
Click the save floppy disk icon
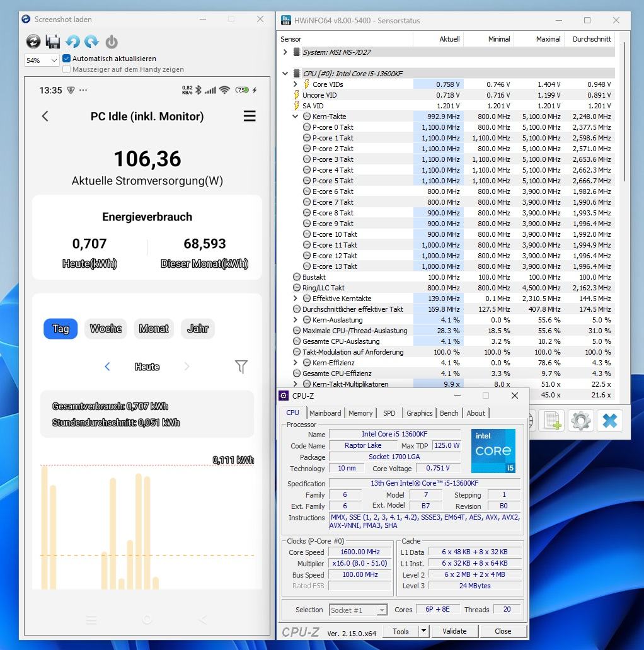click(53, 42)
